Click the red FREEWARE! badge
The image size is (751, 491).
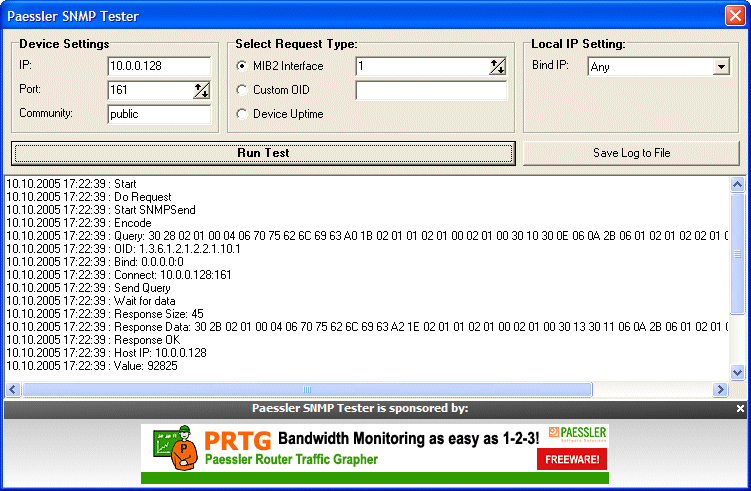(572, 459)
